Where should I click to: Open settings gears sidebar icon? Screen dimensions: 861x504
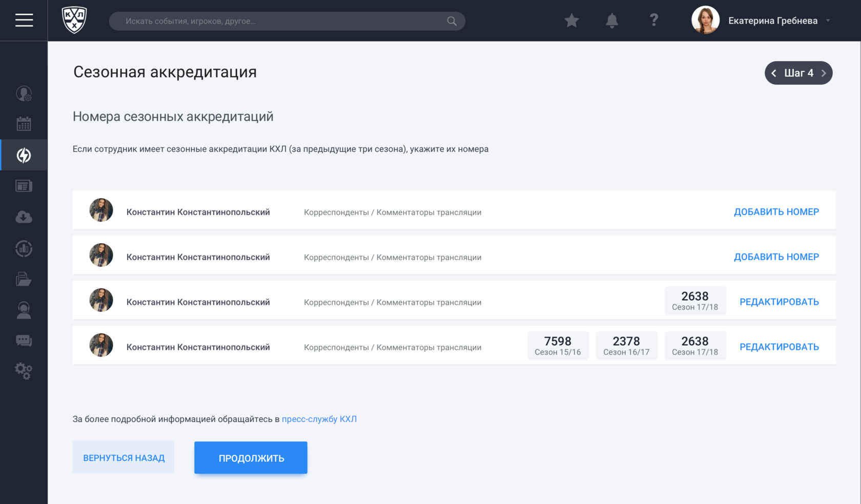tap(24, 371)
